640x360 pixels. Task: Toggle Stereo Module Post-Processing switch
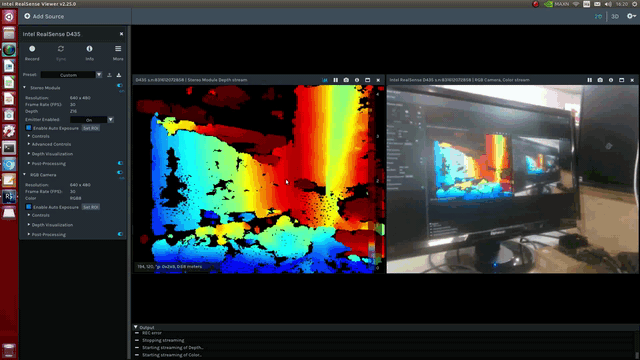pyautogui.click(x=120, y=163)
